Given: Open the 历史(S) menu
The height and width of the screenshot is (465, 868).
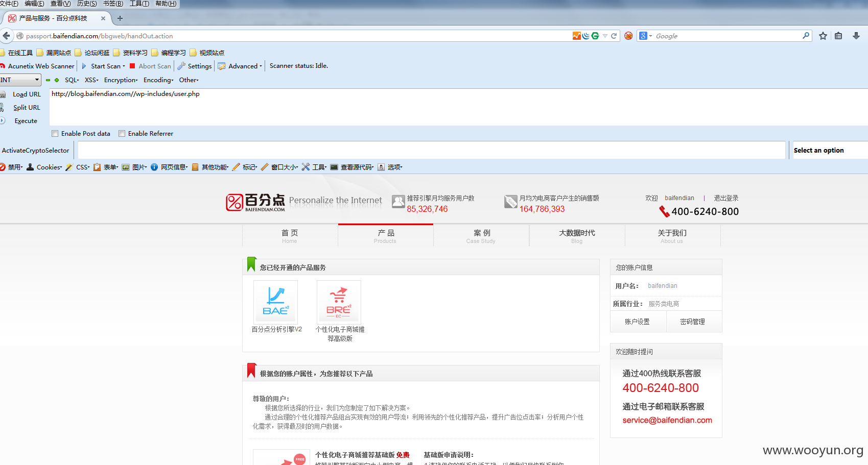Looking at the screenshot, I should [x=87, y=4].
